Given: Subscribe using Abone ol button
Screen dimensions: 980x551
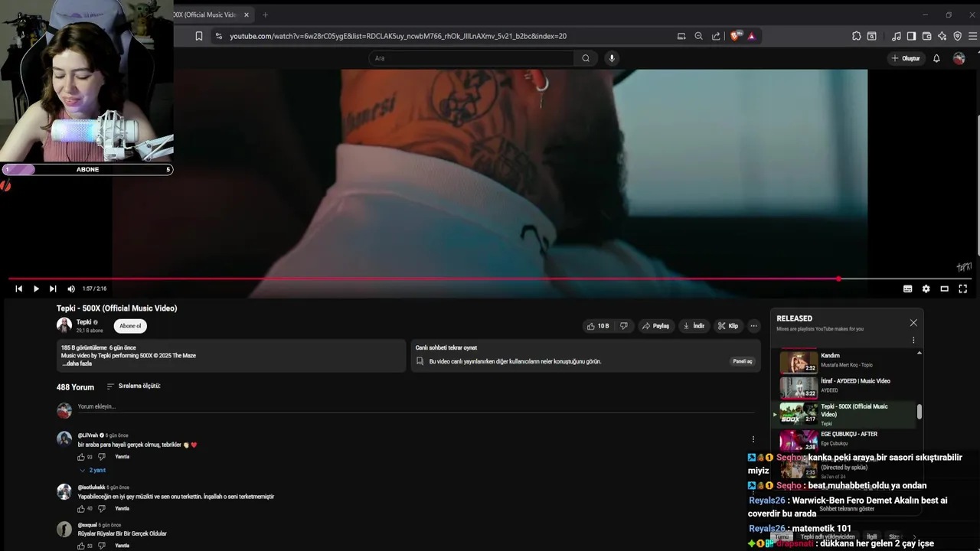Looking at the screenshot, I should [130, 326].
